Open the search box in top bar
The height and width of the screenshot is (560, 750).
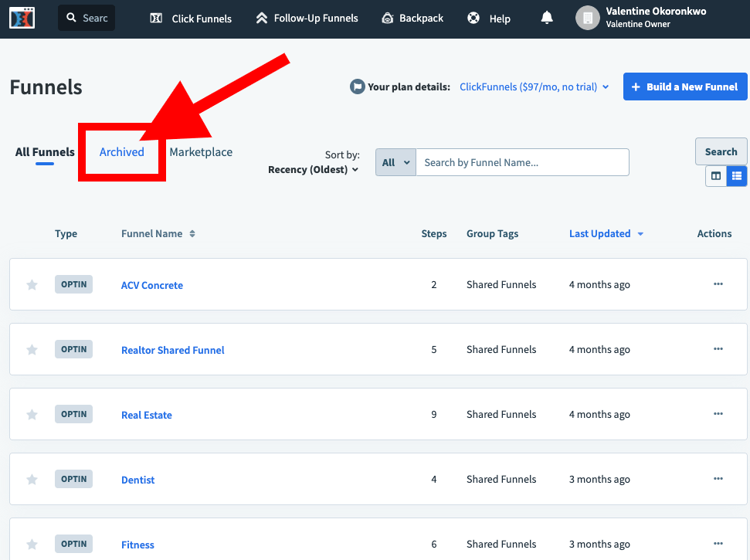[x=87, y=19]
